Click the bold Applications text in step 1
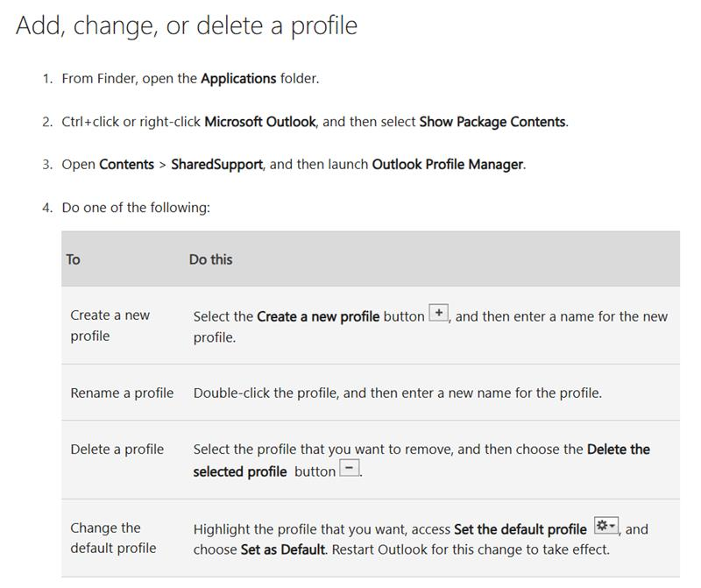This screenshot has height=588, width=701. click(x=238, y=78)
